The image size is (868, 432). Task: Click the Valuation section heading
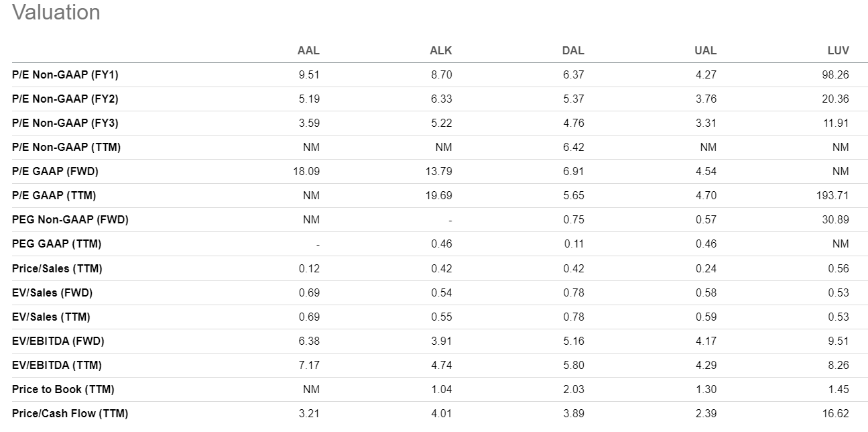coord(56,13)
